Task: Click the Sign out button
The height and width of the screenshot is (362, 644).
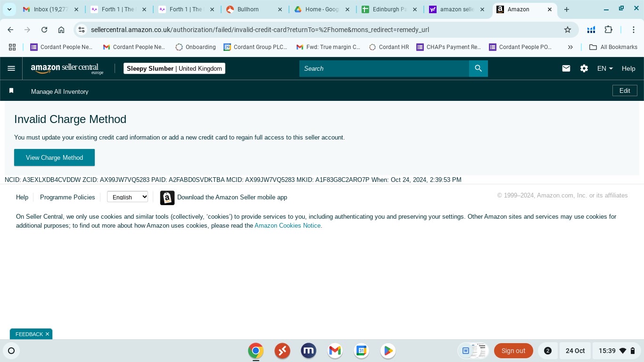Action: [x=513, y=351]
